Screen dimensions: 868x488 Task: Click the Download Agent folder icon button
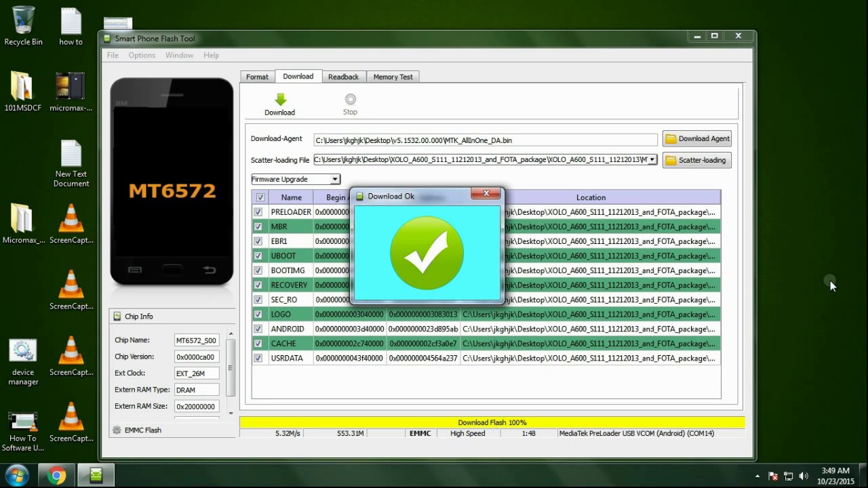[x=697, y=139]
